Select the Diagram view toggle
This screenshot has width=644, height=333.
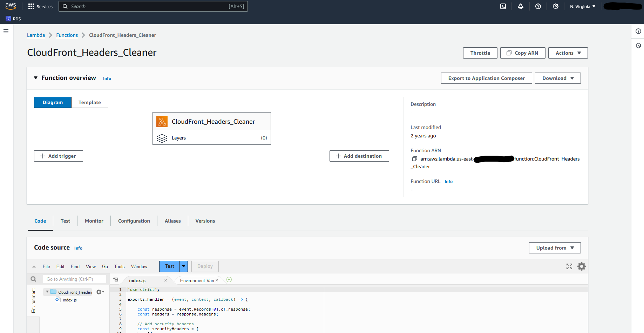[x=53, y=102]
